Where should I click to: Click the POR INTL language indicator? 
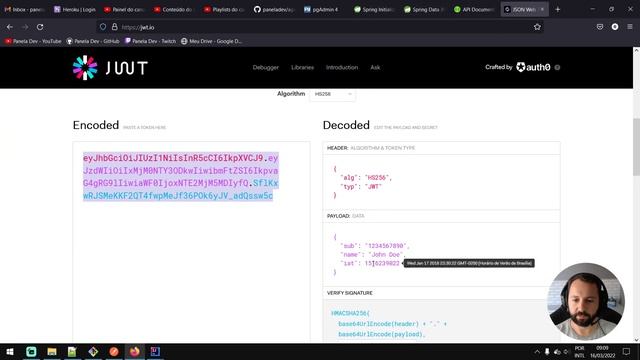click(x=580, y=351)
